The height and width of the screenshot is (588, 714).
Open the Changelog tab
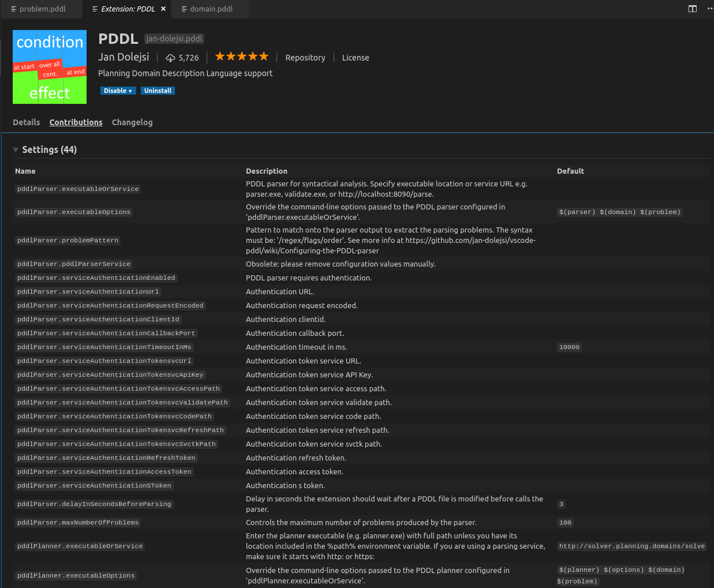[x=132, y=122]
